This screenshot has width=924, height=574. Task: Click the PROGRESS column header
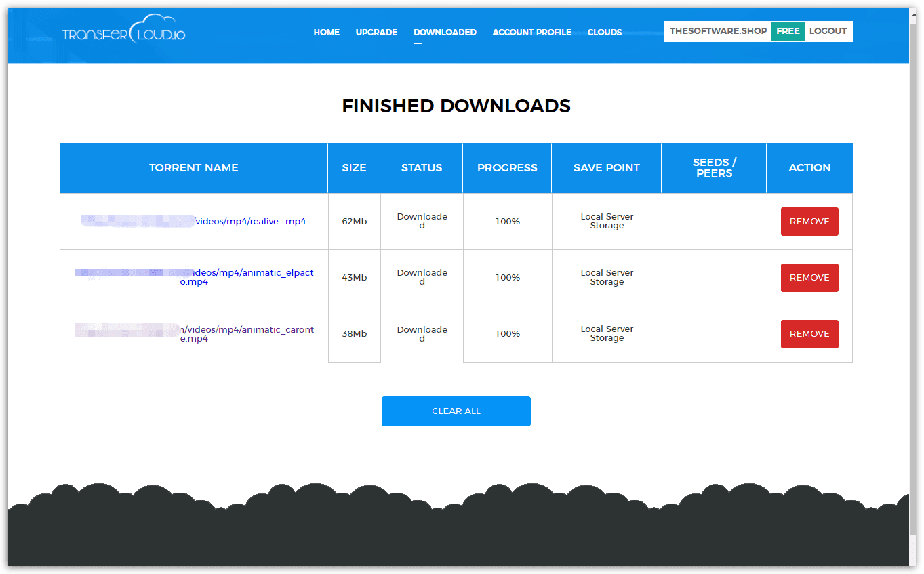(507, 168)
